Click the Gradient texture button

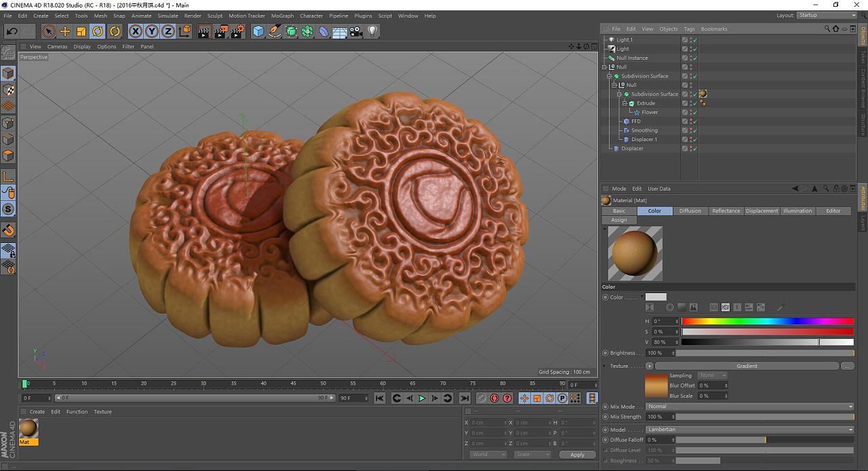coord(747,366)
